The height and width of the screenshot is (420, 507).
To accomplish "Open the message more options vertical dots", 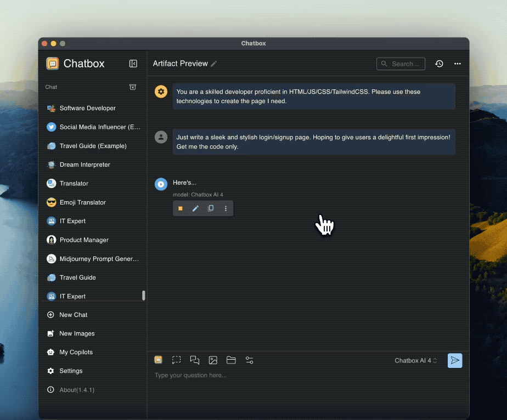I will (226, 208).
